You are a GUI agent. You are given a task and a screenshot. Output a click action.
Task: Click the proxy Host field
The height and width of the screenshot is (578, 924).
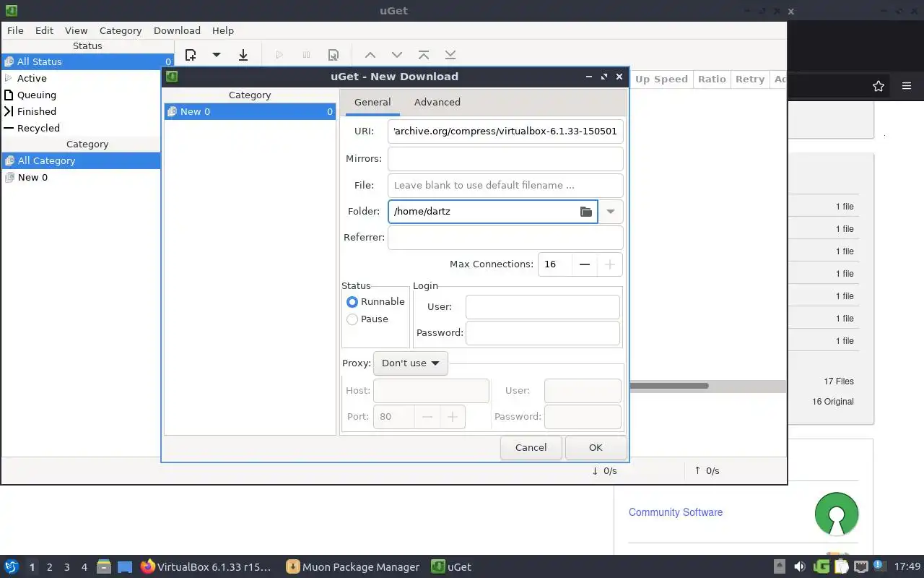click(431, 391)
